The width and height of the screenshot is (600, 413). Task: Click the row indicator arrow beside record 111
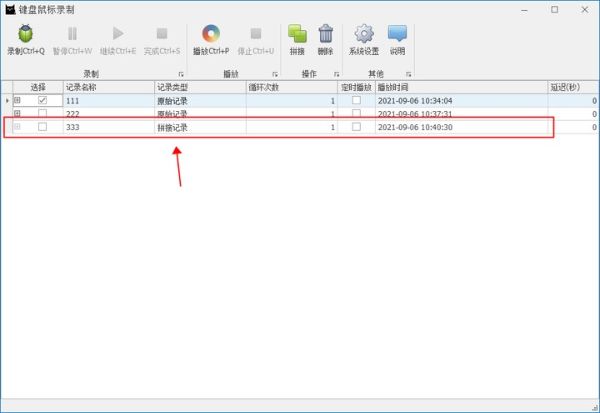pyautogui.click(x=7, y=101)
